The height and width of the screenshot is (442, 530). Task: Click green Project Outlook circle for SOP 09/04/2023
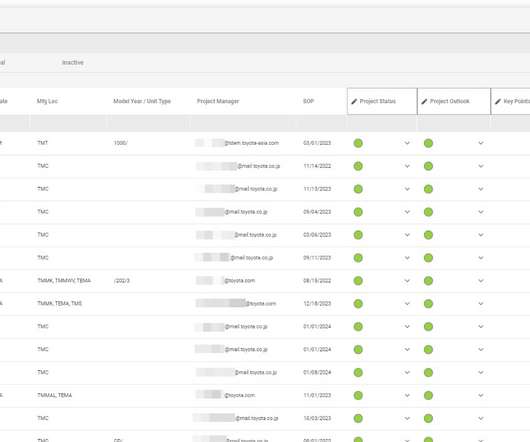pyautogui.click(x=428, y=212)
